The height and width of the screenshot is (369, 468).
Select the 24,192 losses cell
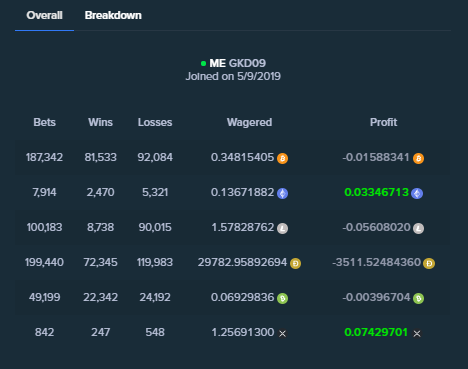tap(155, 297)
